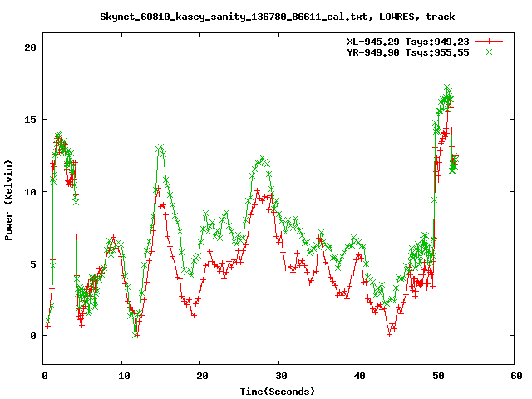532x399 pixels.
Task: Click the y-axis tick label 20
Action: point(30,47)
